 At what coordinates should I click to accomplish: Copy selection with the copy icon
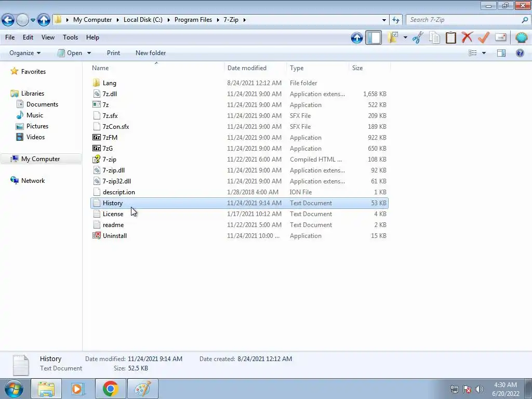[x=434, y=37]
